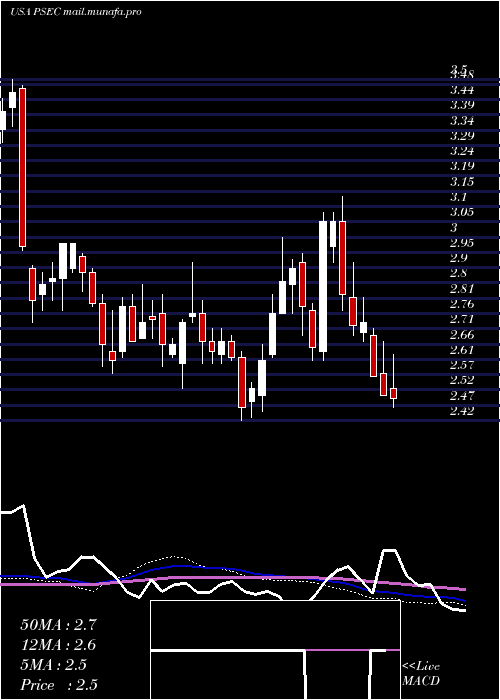
Task: Click the tall red candle dropping from 3.44
Action: [x=22, y=167]
